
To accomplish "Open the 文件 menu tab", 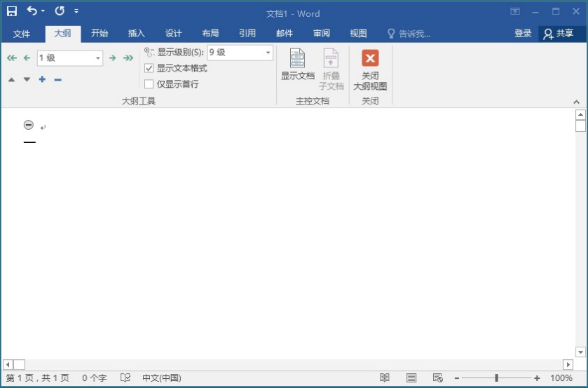I will pos(22,34).
